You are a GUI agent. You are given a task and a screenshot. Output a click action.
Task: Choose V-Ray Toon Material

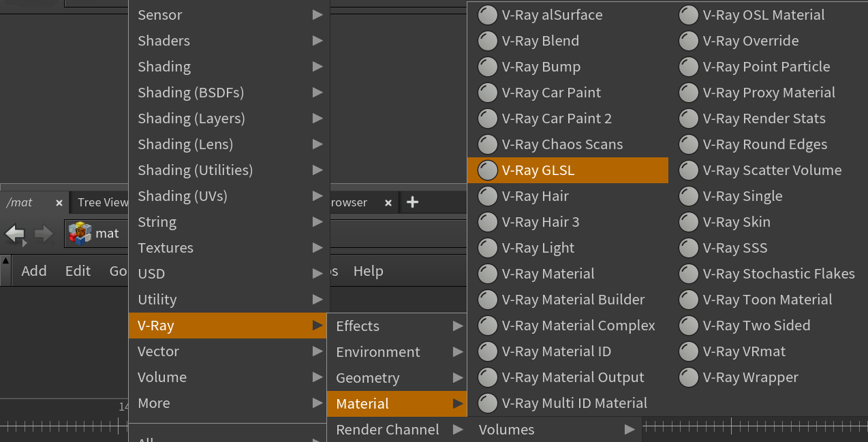(768, 300)
